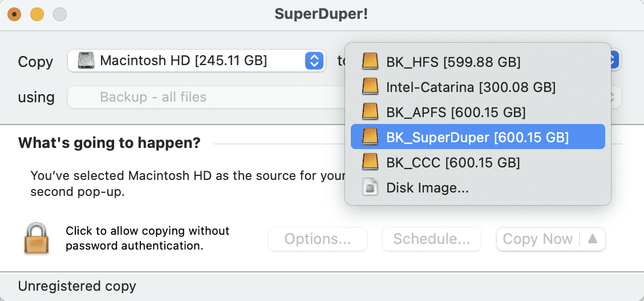This screenshot has height=301, width=644.
Task: Click the Copy Now button
Action: click(538, 239)
